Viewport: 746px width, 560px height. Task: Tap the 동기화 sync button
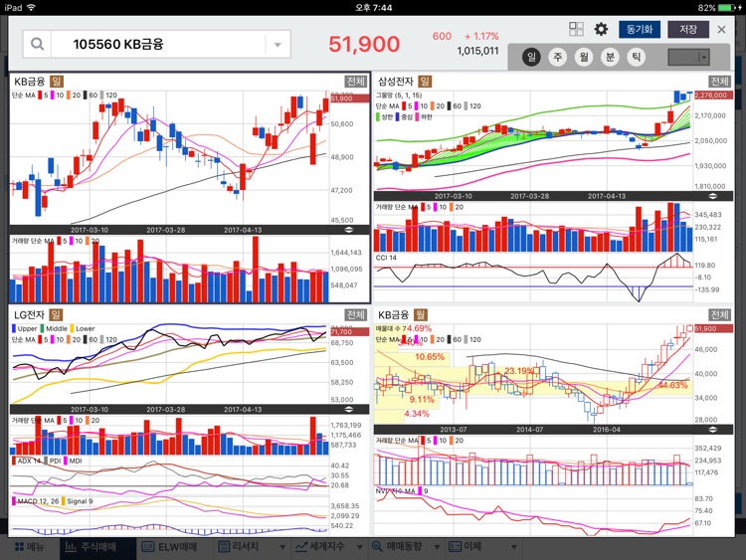click(640, 30)
